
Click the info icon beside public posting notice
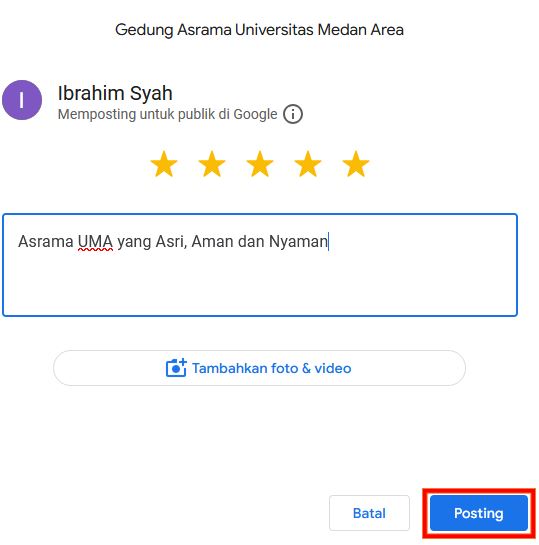(293, 114)
